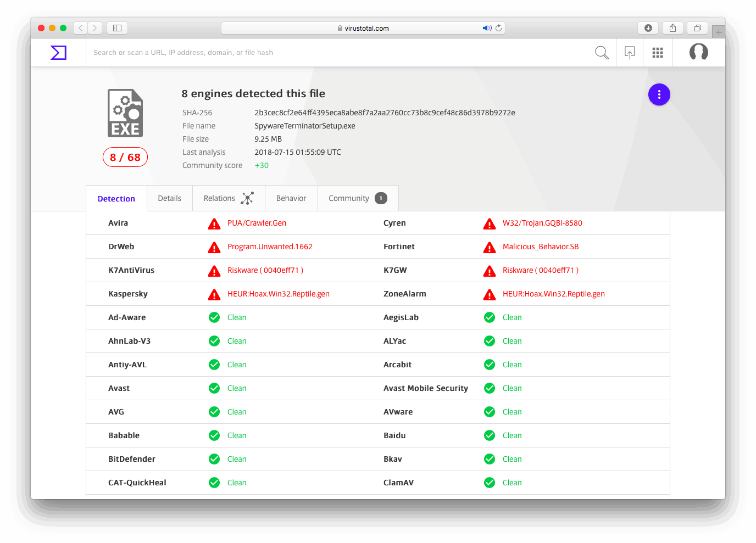Click the Avast Mobile Security engine name
The width and height of the screenshot is (756, 543).
(426, 388)
